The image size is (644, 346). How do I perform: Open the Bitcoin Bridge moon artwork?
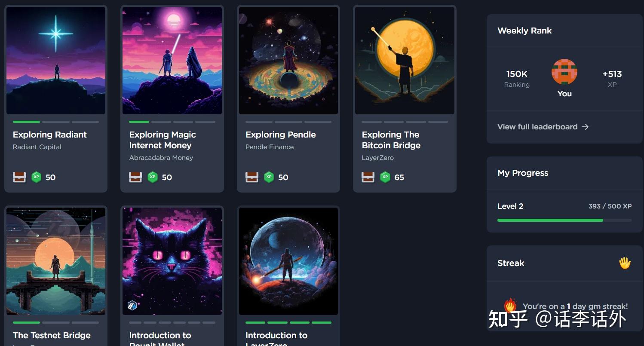point(405,61)
